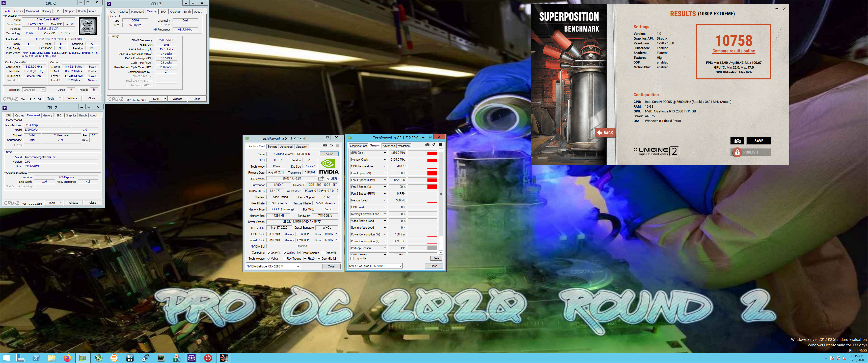Click the muted speaker tray icon

845,358
